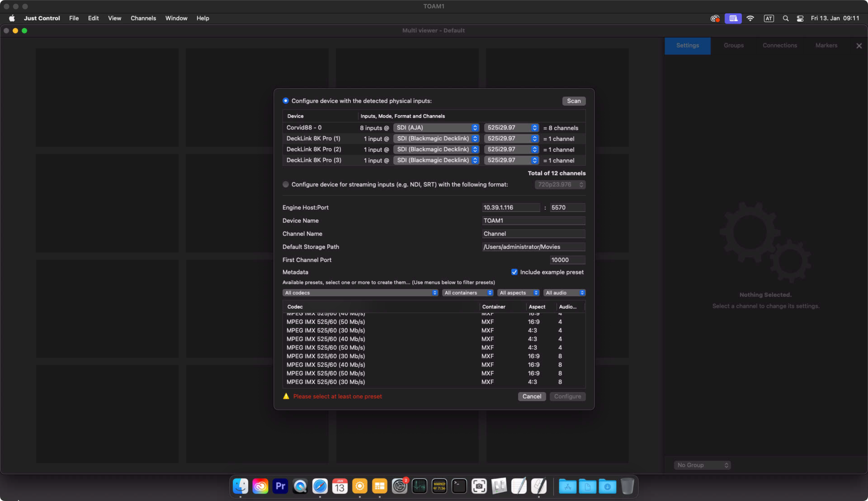This screenshot has height=501, width=868.
Task: Open All containers filter dropdown
Action: (468, 293)
